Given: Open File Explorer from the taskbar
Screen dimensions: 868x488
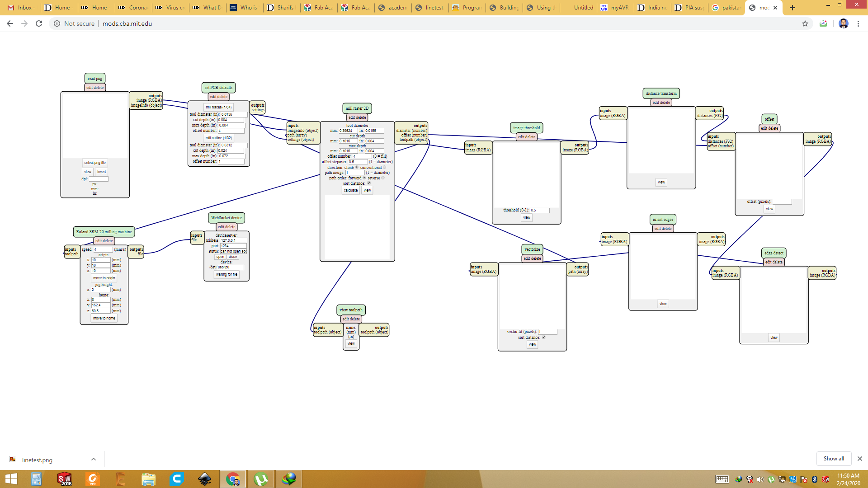Looking at the screenshot, I should tap(148, 479).
